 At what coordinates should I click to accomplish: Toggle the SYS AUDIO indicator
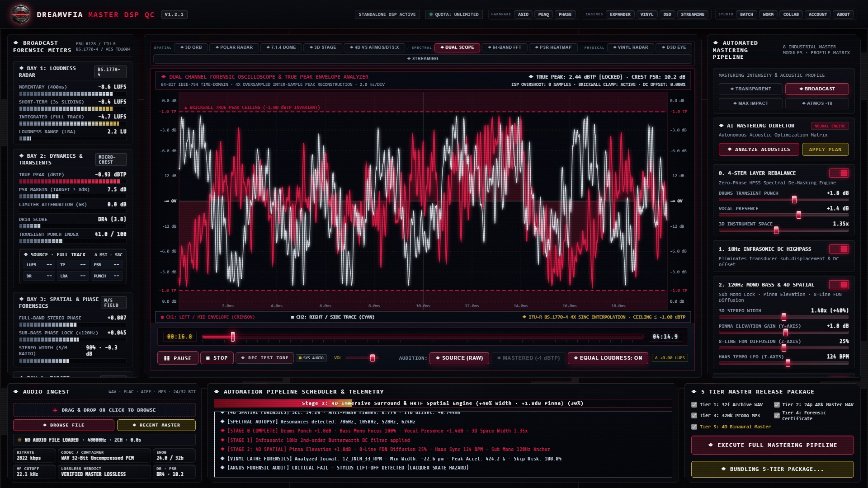[x=311, y=358]
